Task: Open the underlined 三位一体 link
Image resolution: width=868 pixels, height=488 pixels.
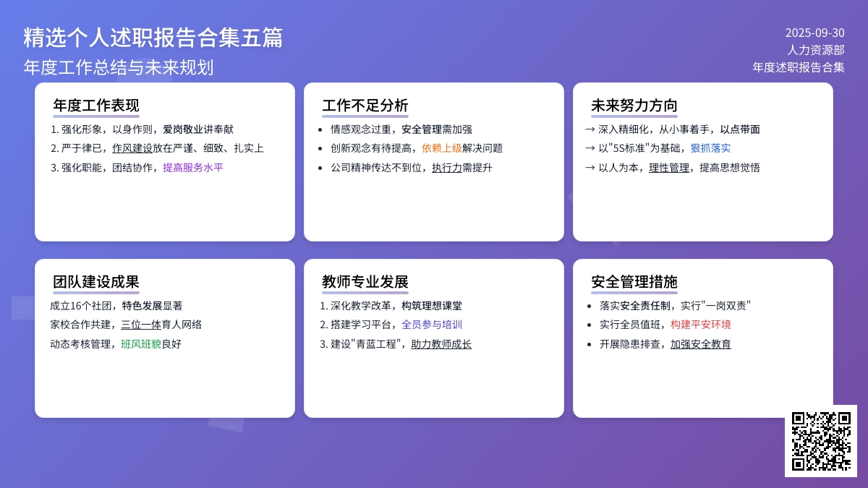Action: (x=141, y=325)
